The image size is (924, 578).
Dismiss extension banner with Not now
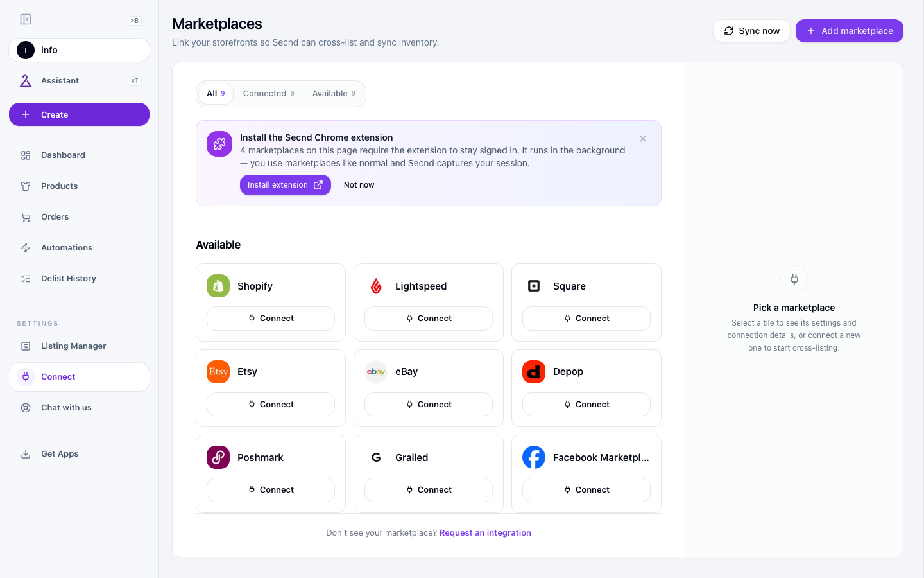coord(359,185)
